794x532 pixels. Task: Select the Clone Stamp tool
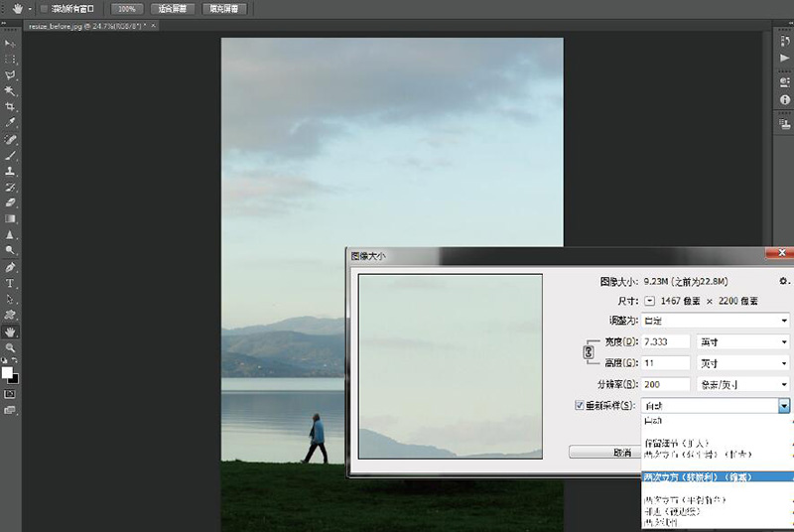click(10, 171)
